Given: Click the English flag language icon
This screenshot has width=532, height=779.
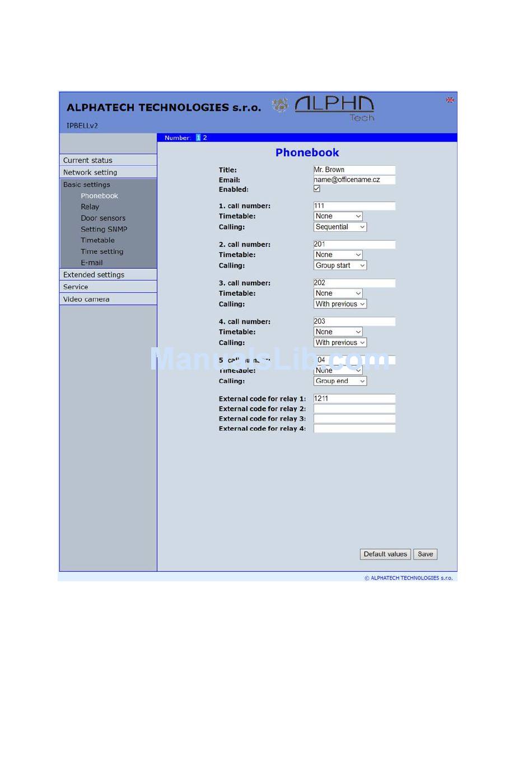Looking at the screenshot, I should tap(450, 100).
